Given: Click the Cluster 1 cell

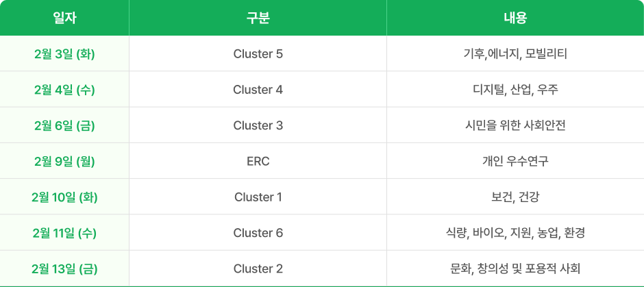Looking at the screenshot, I should [x=258, y=197].
